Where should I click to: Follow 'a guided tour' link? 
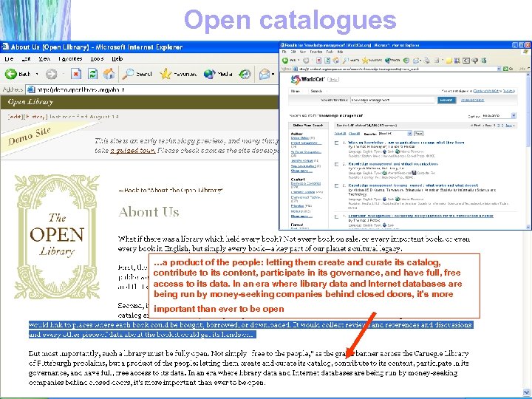pyautogui.click(x=133, y=150)
